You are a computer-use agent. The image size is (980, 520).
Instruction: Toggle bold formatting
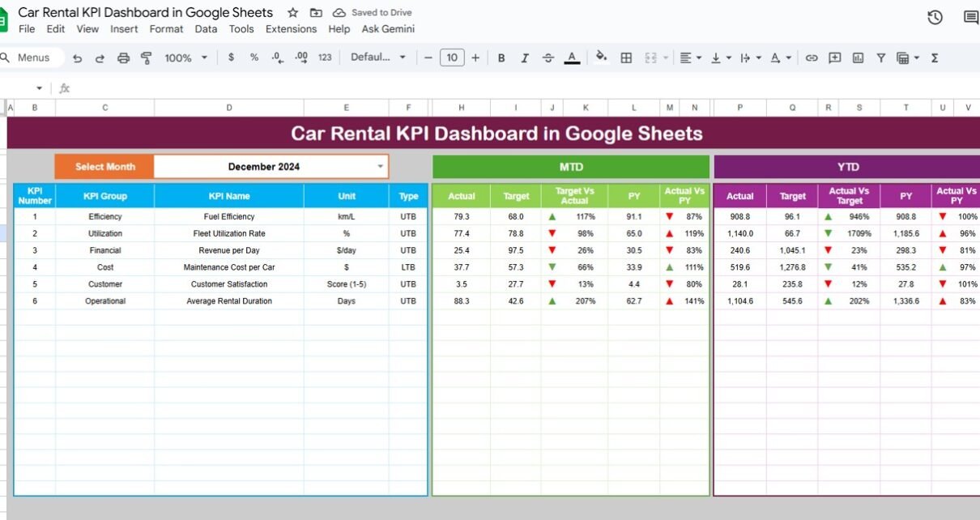[x=501, y=58]
